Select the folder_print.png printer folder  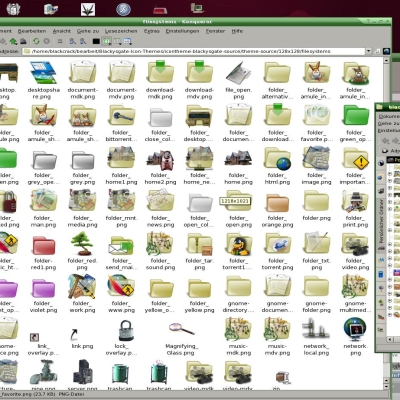[356, 201]
